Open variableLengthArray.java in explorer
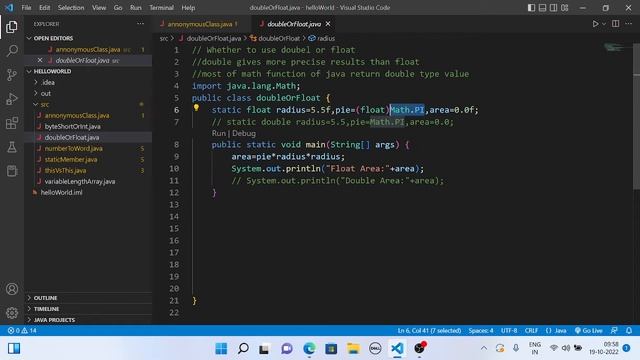The height and width of the screenshot is (360, 640). click(80, 182)
